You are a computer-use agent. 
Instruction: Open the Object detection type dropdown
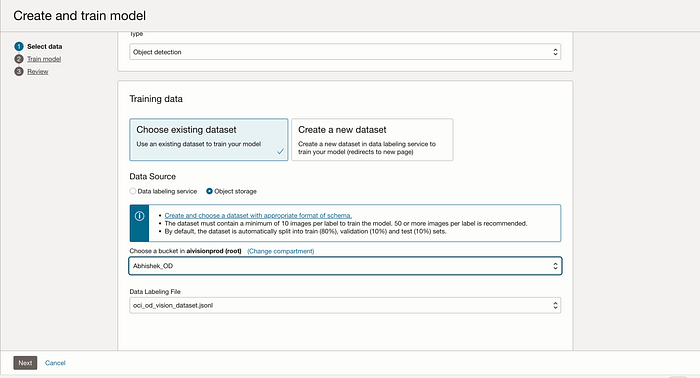(x=345, y=52)
